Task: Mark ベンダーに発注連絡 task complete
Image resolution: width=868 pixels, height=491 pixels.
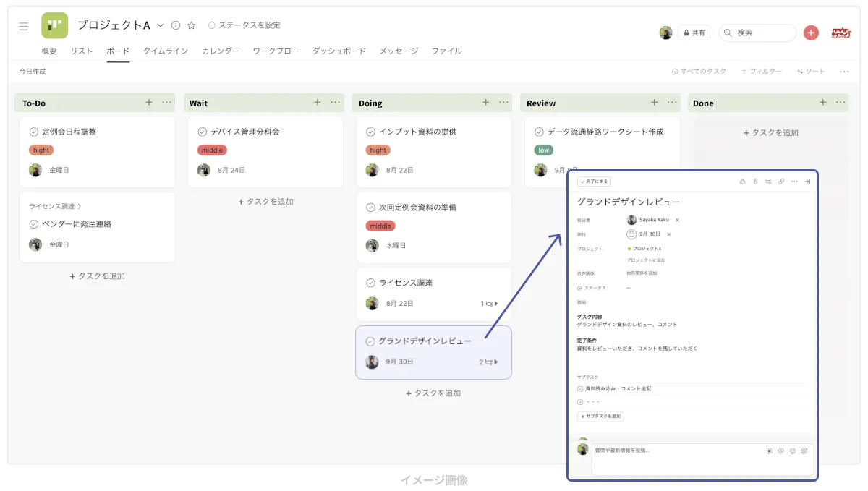Action: (34, 224)
